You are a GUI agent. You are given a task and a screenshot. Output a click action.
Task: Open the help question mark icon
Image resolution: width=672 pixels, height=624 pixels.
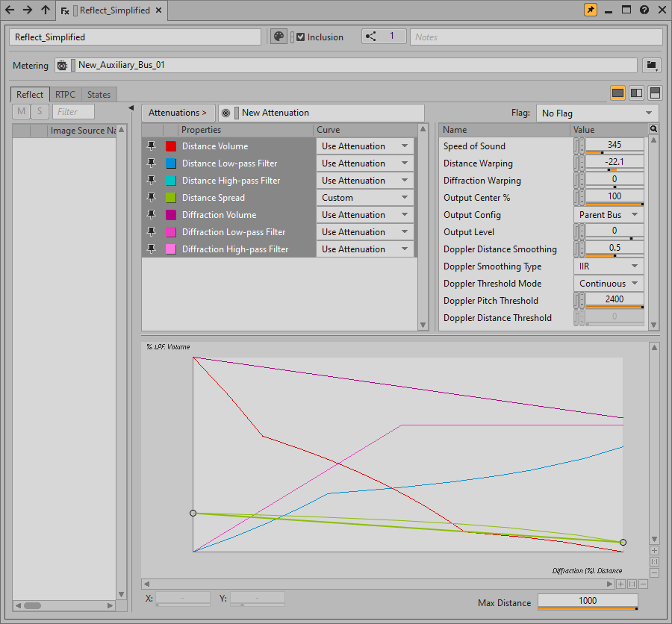(x=644, y=10)
